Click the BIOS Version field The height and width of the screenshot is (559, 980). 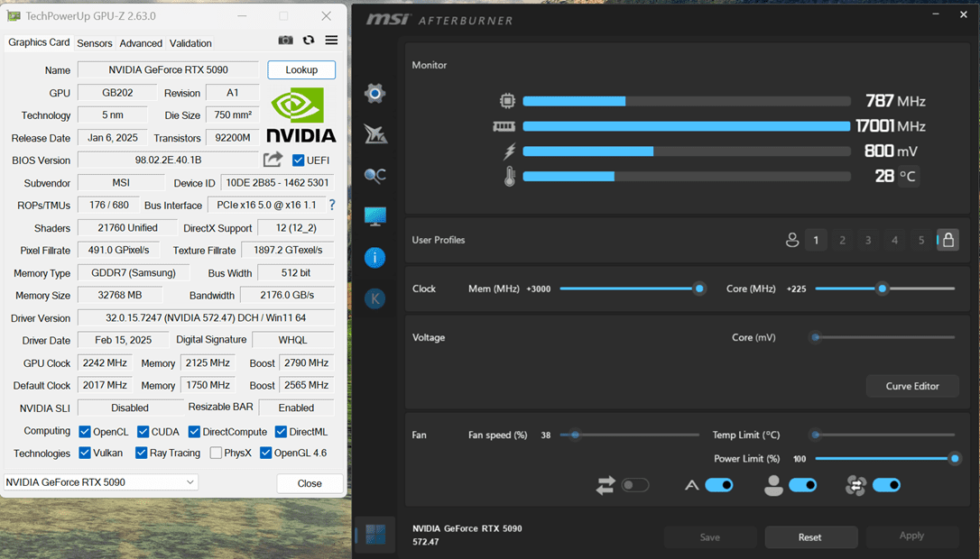168,160
